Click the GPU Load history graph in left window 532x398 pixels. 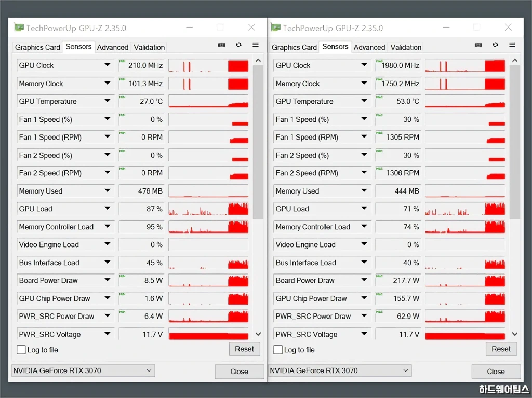tap(208, 209)
